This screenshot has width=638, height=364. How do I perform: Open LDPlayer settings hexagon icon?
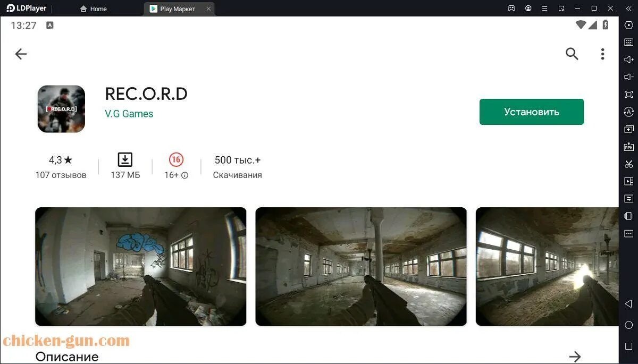(x=628, y=25)
